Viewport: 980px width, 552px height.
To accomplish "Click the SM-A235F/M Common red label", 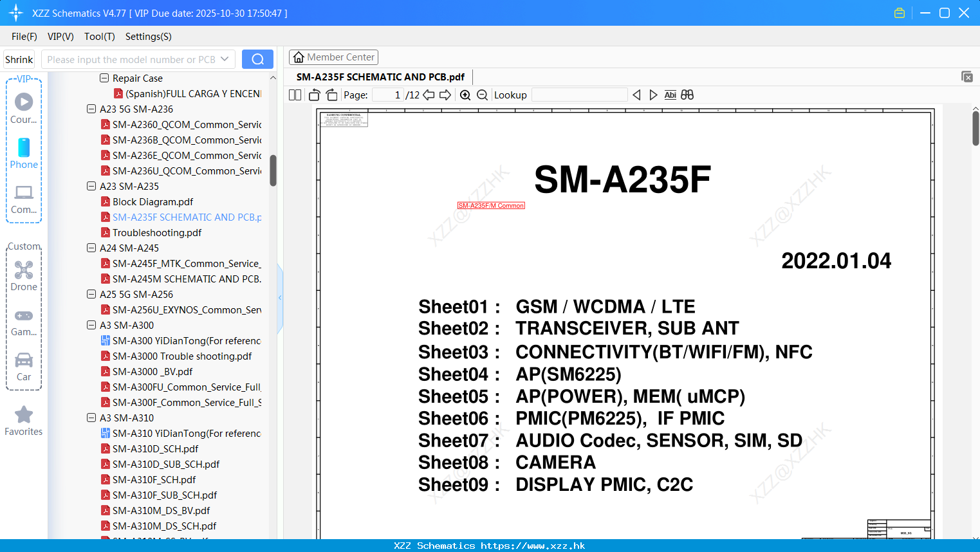I will (491, 206).
